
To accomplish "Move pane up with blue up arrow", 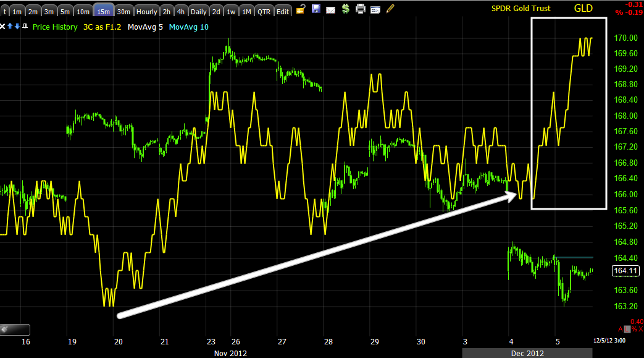I will (10, 27).
